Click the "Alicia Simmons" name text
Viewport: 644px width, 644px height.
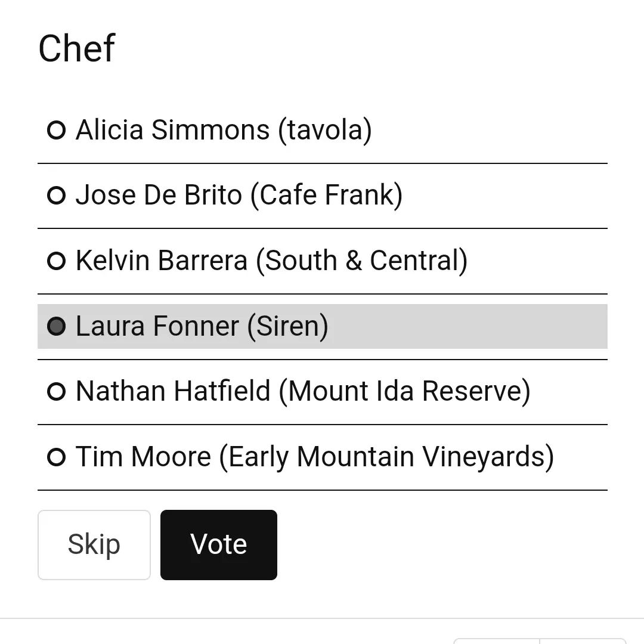(x=172, y=130)
